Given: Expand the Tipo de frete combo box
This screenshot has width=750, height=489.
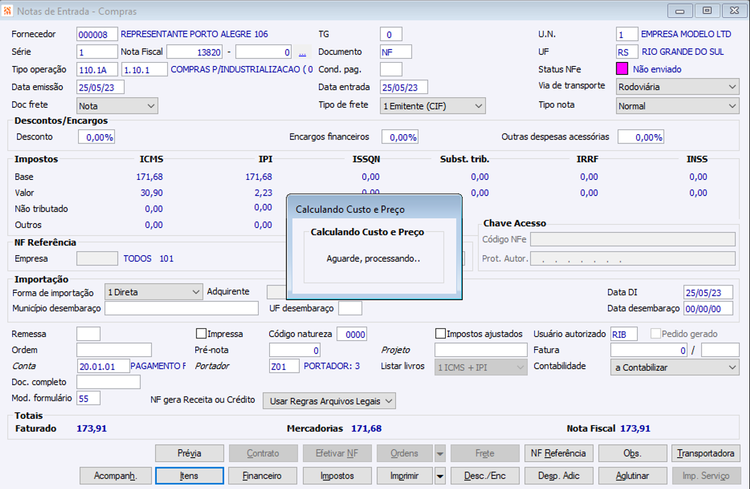Looking at the screenshot, I should 433,106.
